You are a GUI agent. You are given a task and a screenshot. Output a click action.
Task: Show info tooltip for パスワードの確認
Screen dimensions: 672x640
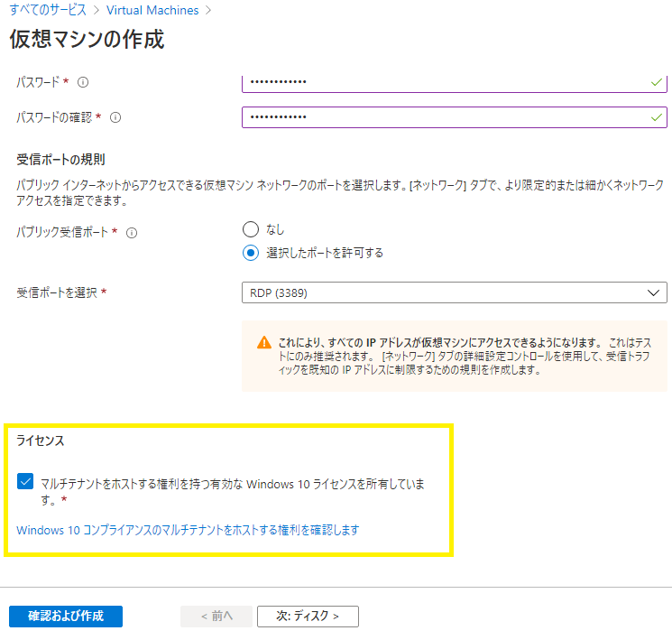click(115, 117)
